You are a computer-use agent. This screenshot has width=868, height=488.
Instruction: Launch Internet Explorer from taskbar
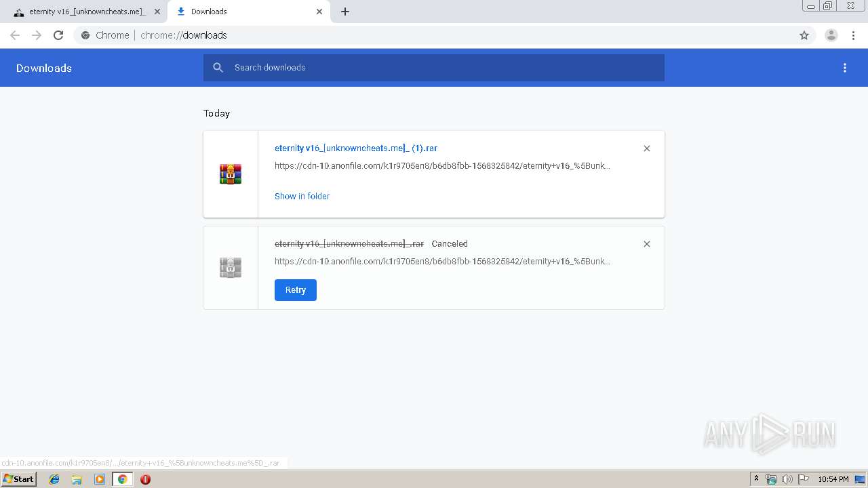[54, 479]
